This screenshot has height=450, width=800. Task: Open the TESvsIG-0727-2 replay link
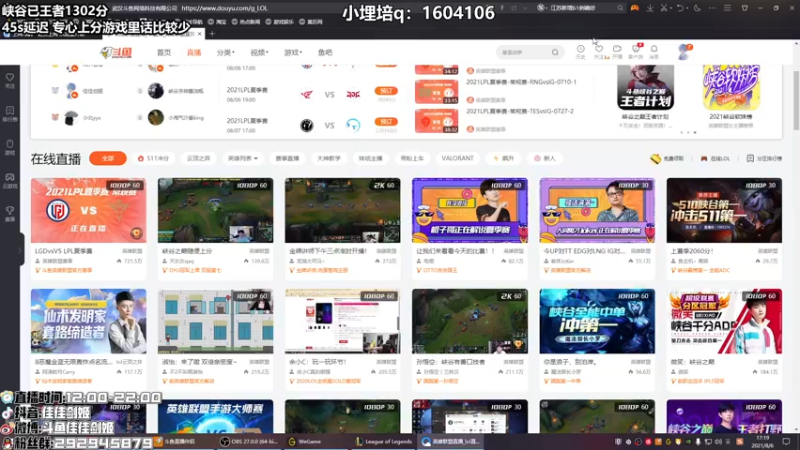(520, 111)
